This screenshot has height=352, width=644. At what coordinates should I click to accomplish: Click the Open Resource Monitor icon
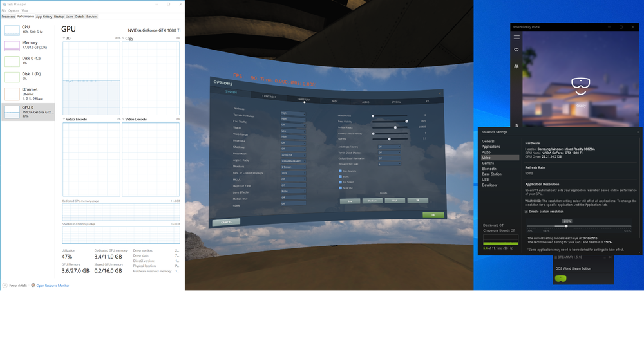click(x=33, y=285)
